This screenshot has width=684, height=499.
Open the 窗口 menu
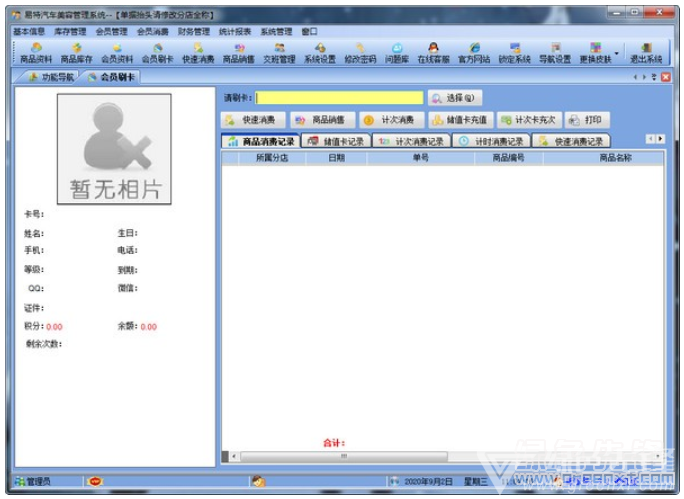(309, 31)
